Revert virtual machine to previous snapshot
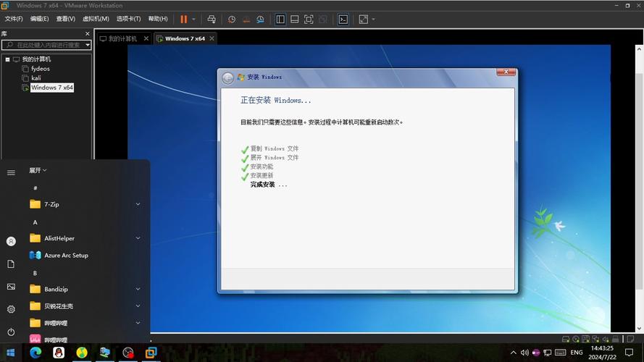Image resolution: width=644 pixels, height=362 pixels. pos(246,20)
